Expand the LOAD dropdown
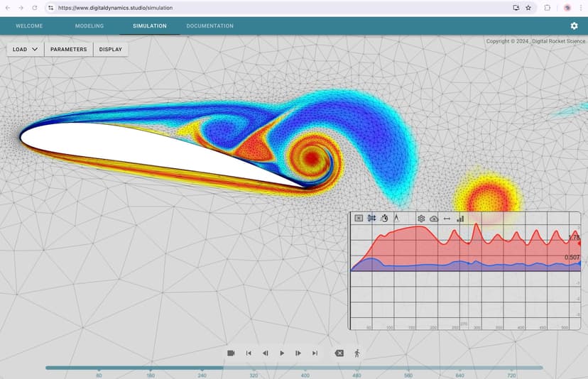588x379 pixels. (25, 50)
